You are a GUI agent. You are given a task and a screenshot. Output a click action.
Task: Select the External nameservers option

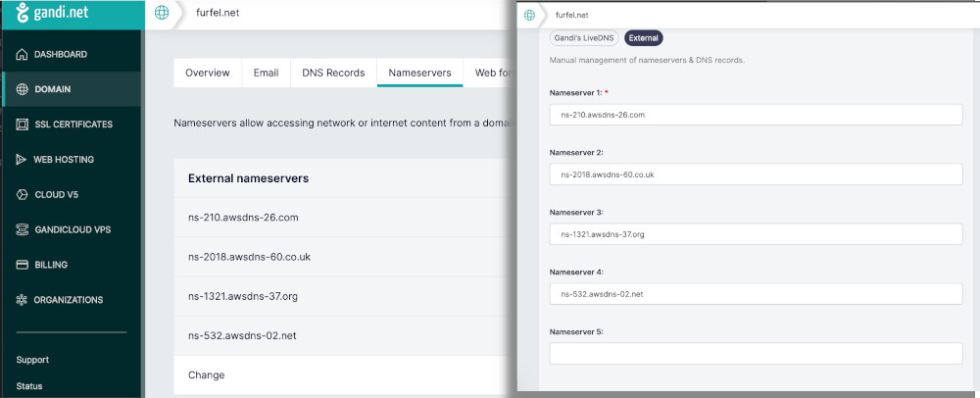click(x=644, y=38)
